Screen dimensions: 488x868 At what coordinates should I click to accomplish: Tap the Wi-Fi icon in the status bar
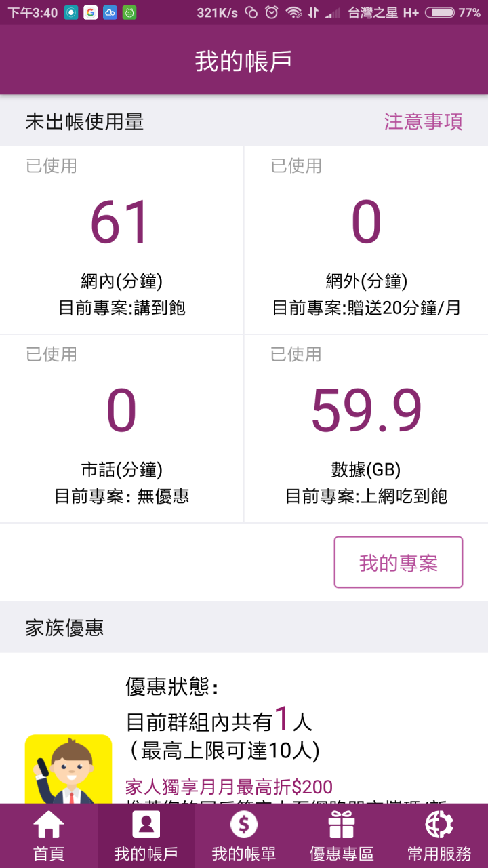point(293,12)
